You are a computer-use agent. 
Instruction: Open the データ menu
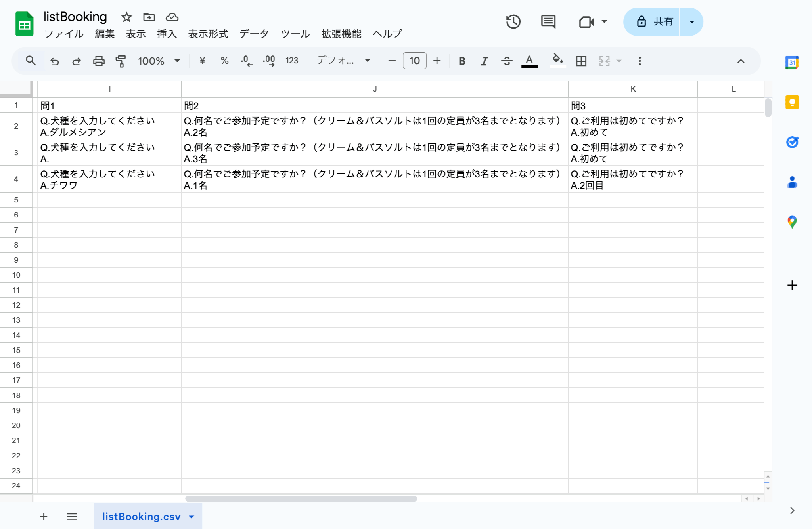pos(254,34)
